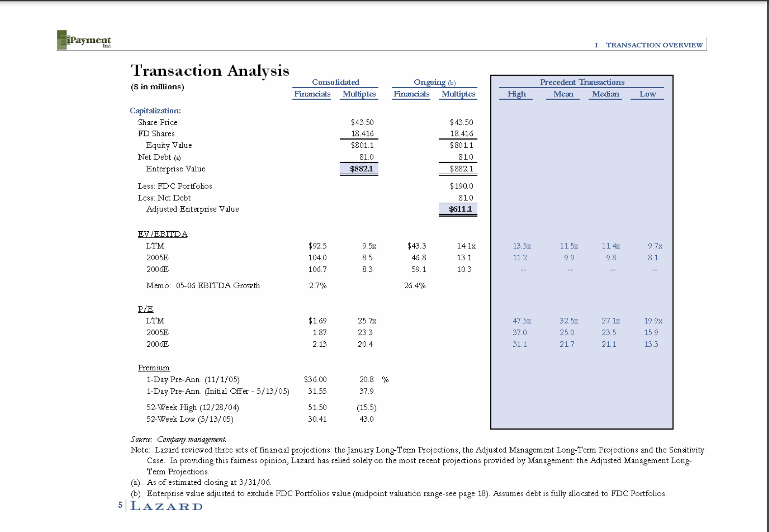The image size is (769, 532).
Task: Expand the Premium section heading
Action: coord(153,367)
